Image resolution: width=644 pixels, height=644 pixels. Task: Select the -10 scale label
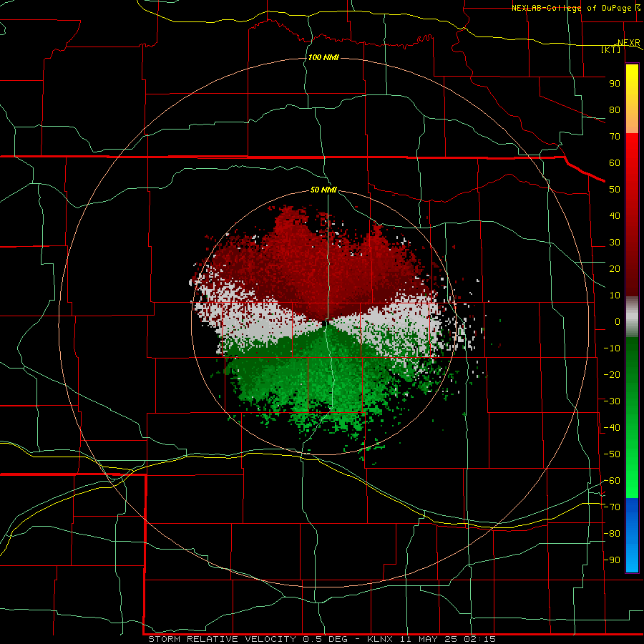[612, 348]
